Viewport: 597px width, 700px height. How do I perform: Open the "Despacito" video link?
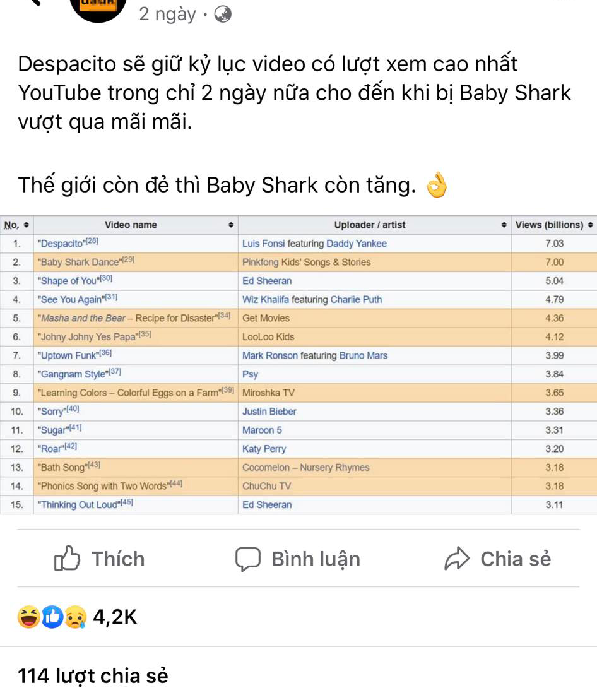62,243
